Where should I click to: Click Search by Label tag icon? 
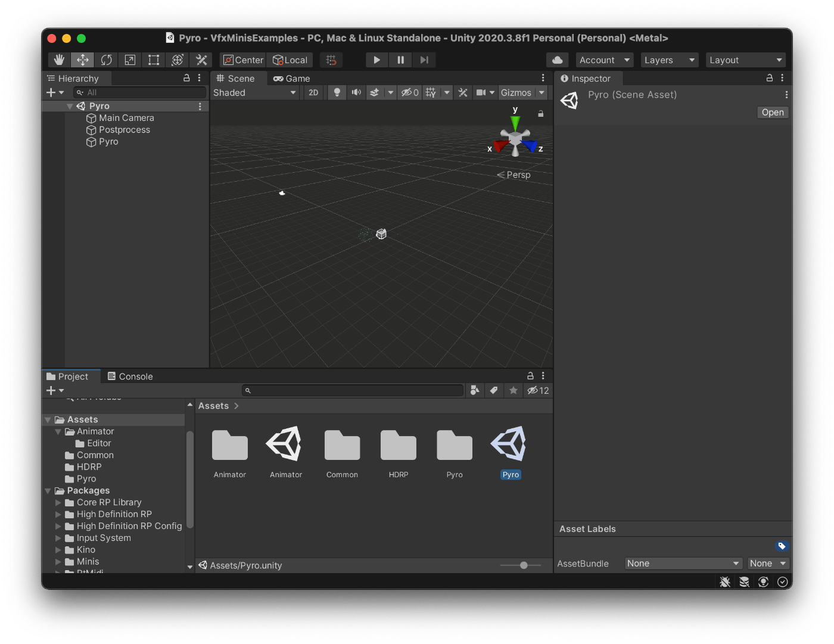(494, 390)
